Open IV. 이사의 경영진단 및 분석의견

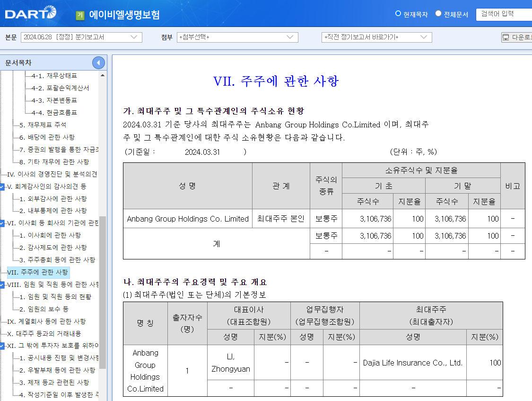tap(52, 174)
